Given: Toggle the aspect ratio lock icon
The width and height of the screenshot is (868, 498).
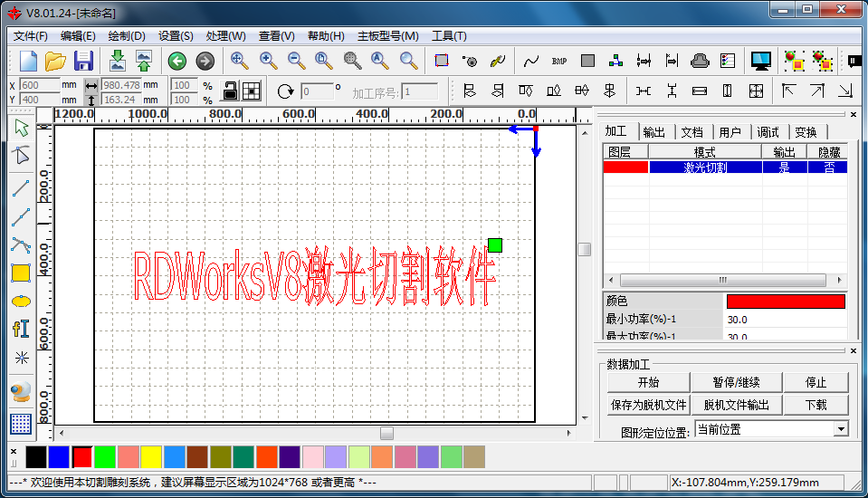Looking at the screenshot, I should click(x=230, y=91).
